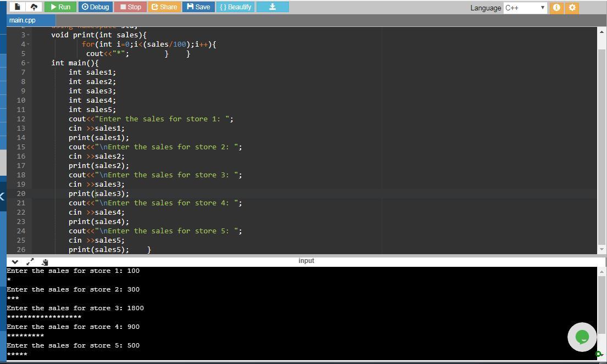Click the download code icon button
Viewport: 607px width, 364px height.
click(272, 7)
